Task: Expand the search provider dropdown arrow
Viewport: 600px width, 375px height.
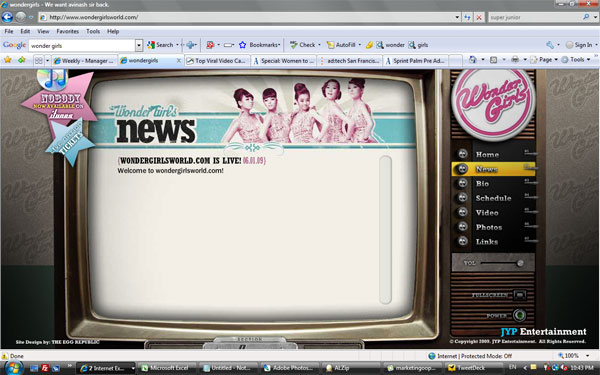Action: click(595, 17)
